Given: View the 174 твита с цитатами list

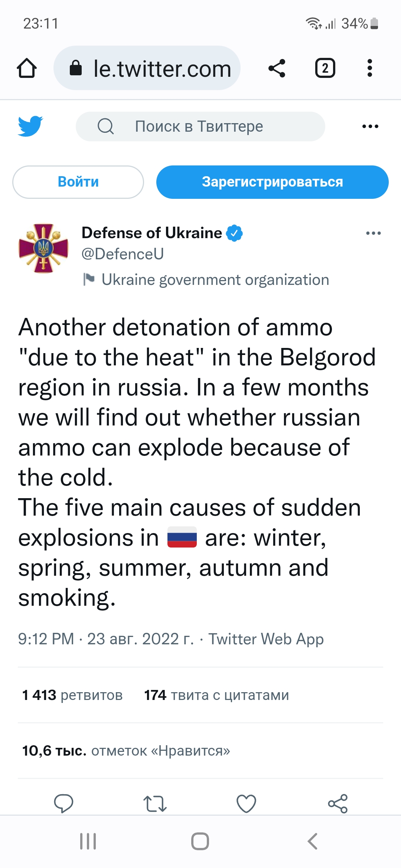Looking at the screenshot, I should [x=216, y=695].
